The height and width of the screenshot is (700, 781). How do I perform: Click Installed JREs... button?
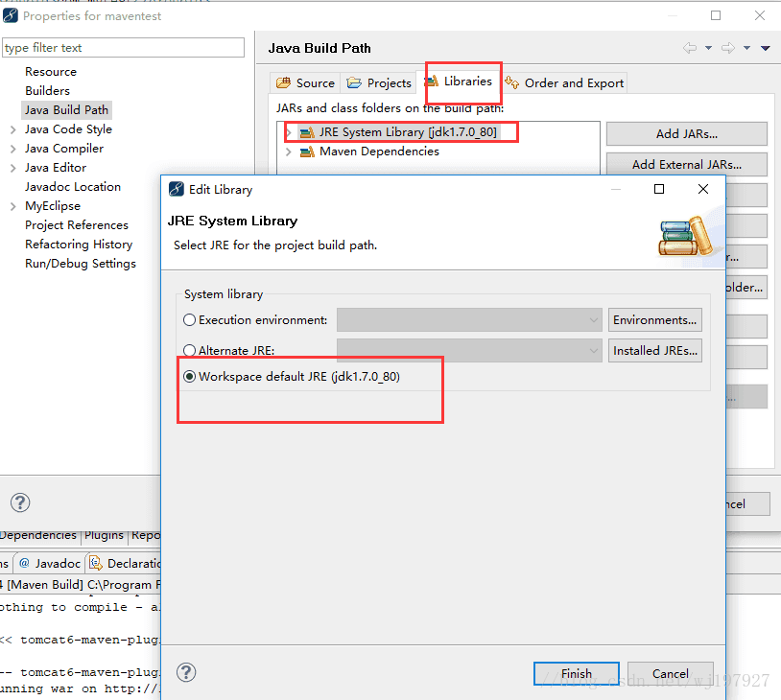655,351
